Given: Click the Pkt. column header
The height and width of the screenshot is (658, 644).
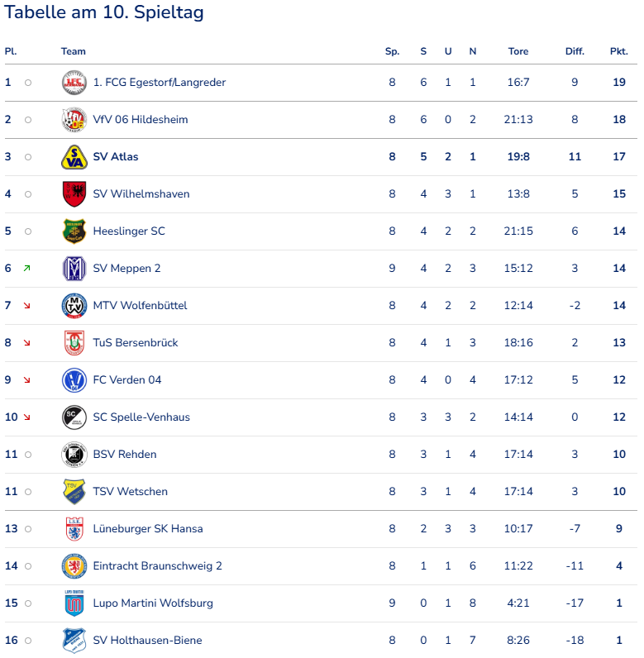Looking at the screenshot, I should [618, 51].
